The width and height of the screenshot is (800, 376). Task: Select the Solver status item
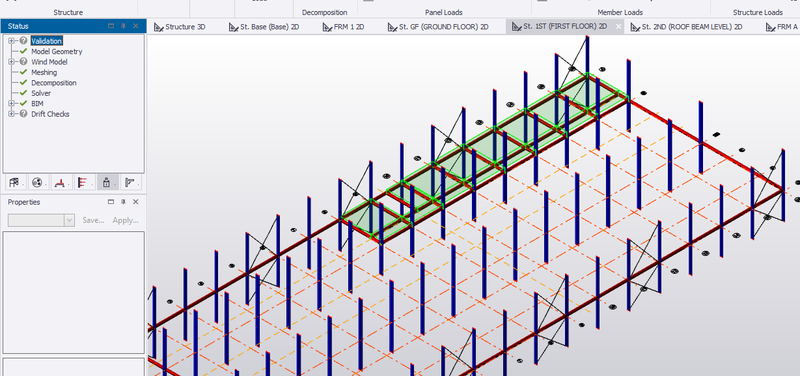[x=41, y=93]
